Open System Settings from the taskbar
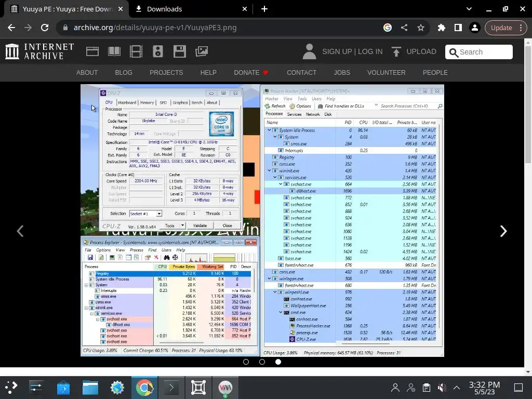Image resolution: width=532 pixels, height=399 pixels. [36, 387]
